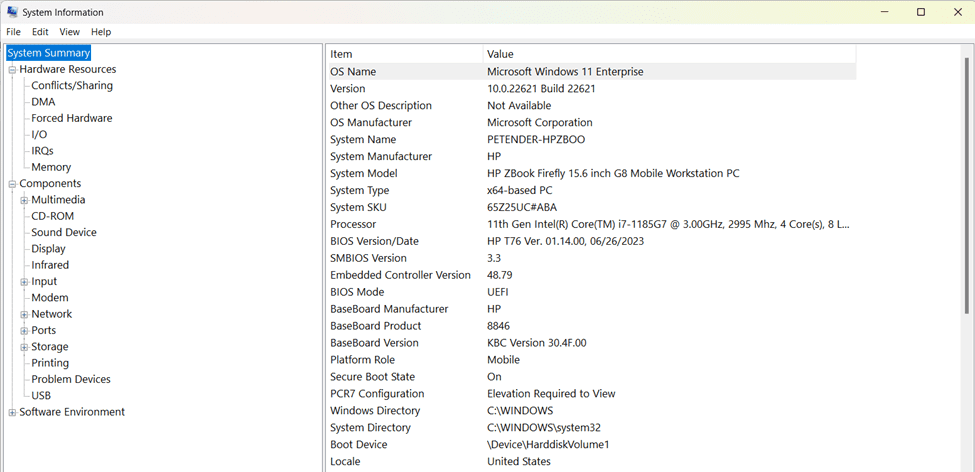Click the Version row label
The width and height of the screenshot is (975, 472).
[348, 88]
